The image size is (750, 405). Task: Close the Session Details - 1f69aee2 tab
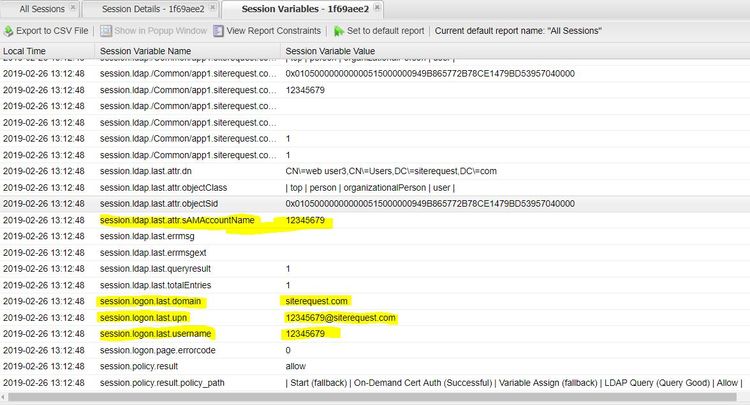212,8
